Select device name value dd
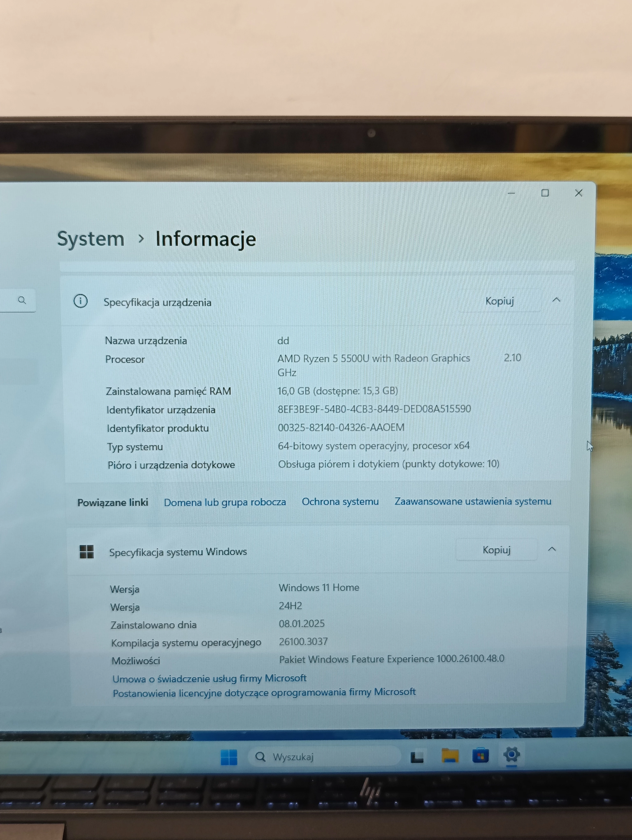This screenshot has height=840, width=632. coord(283,341)
